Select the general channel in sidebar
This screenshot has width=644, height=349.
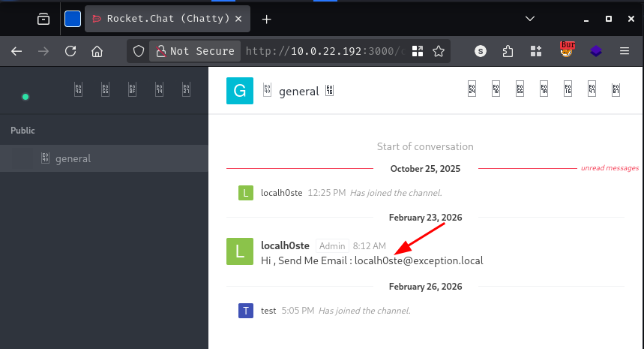(x=73, y=158)
